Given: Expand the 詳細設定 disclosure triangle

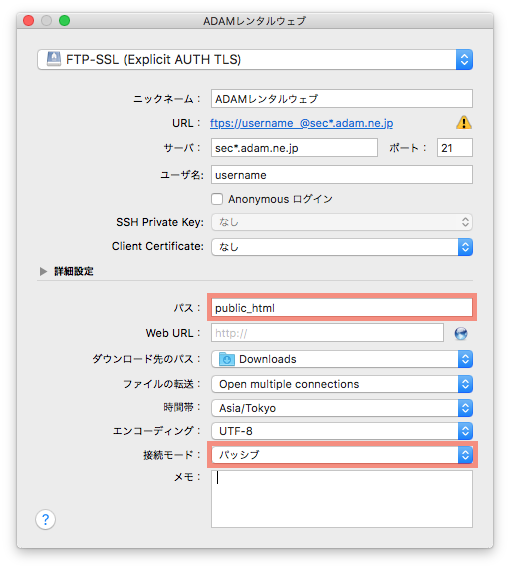Looking at the screenshot, I should click(43, 271).
